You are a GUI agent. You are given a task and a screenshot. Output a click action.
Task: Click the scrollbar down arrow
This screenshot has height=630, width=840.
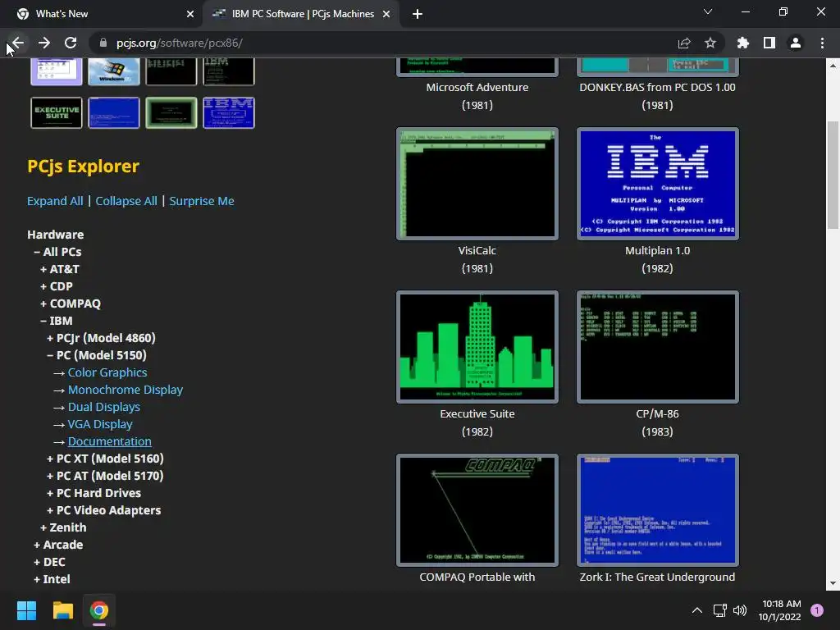coord(833,584)
